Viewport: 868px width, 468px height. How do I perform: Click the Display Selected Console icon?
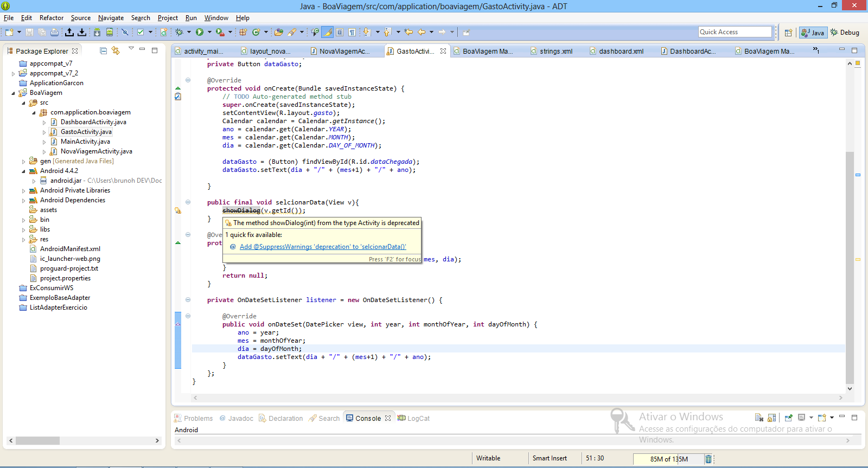pos(801,418)
